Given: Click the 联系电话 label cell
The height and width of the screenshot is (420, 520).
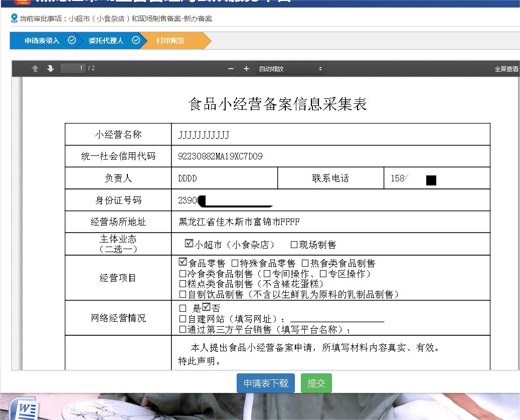Looking at the screenshot, I should click(x=330, y=178).
